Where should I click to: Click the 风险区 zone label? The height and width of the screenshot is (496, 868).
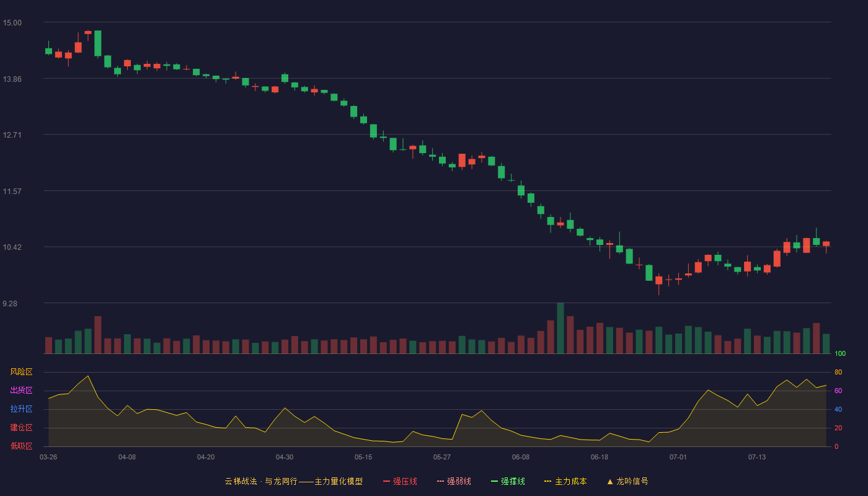coord(21,372)
